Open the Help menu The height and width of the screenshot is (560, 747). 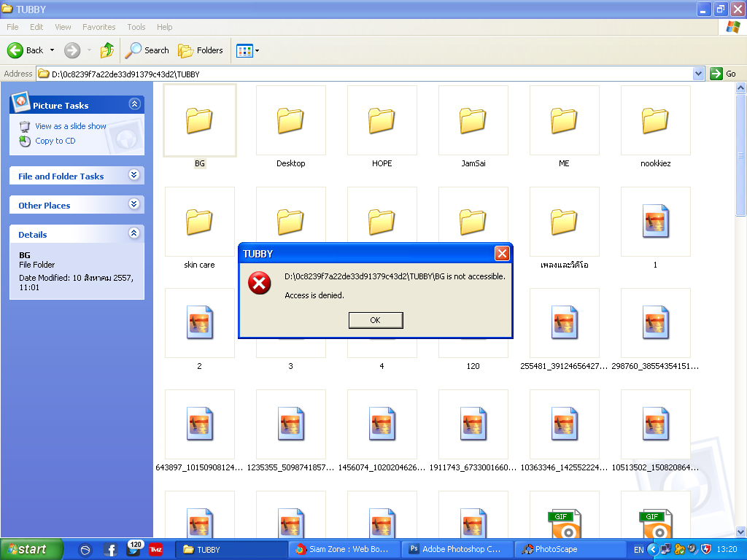click(165, 27)
